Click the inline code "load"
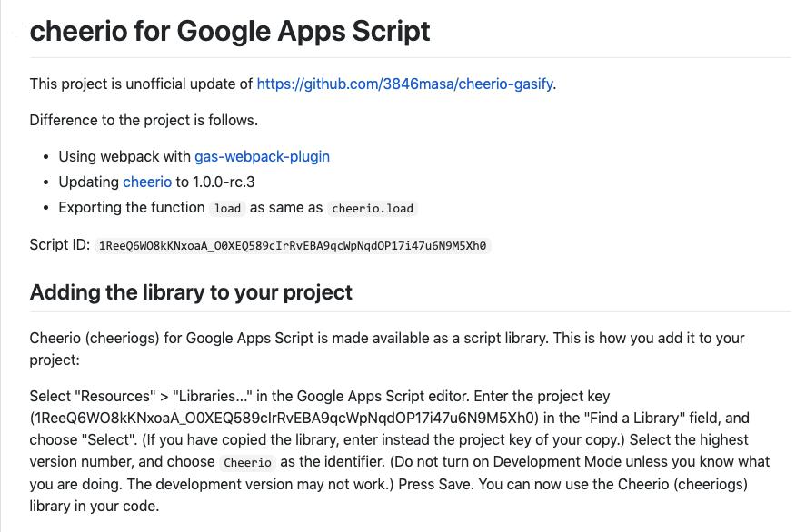Viewport: 806px width, 532px height. 227,209
